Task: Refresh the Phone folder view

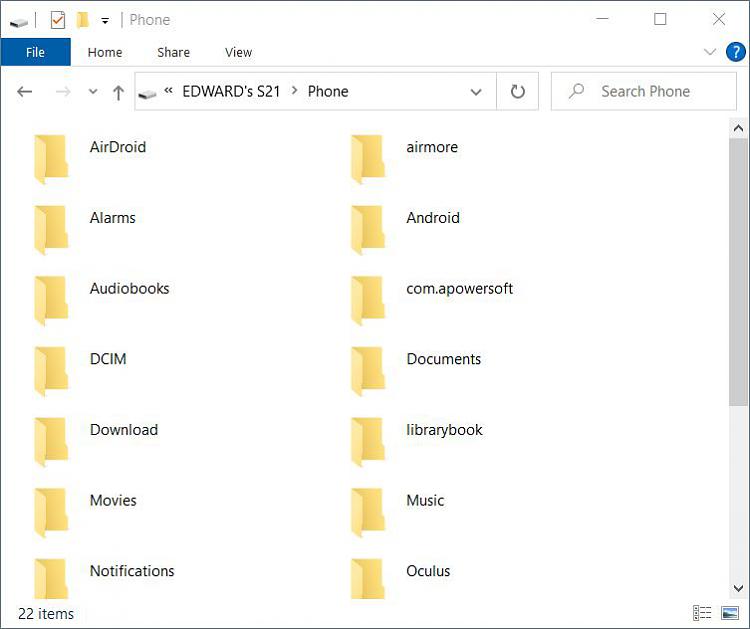Action: tap(518, 91)
